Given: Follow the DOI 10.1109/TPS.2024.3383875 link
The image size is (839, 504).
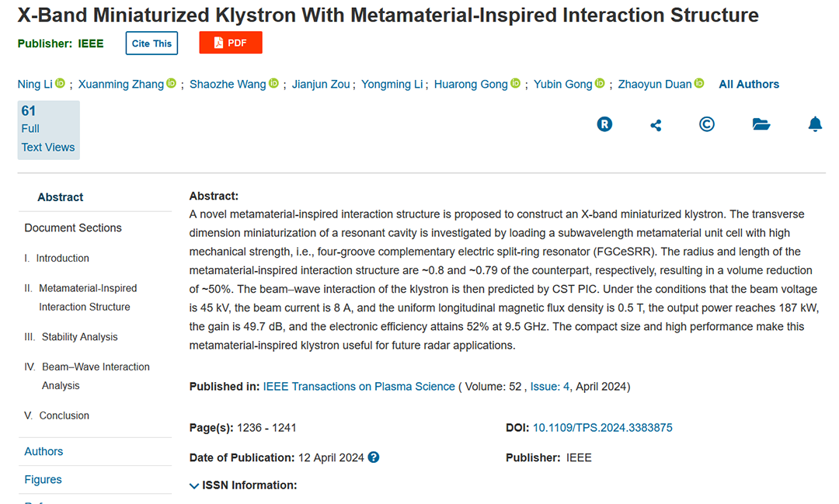Looking at the screenshot, I should click(x=602, y=428).
